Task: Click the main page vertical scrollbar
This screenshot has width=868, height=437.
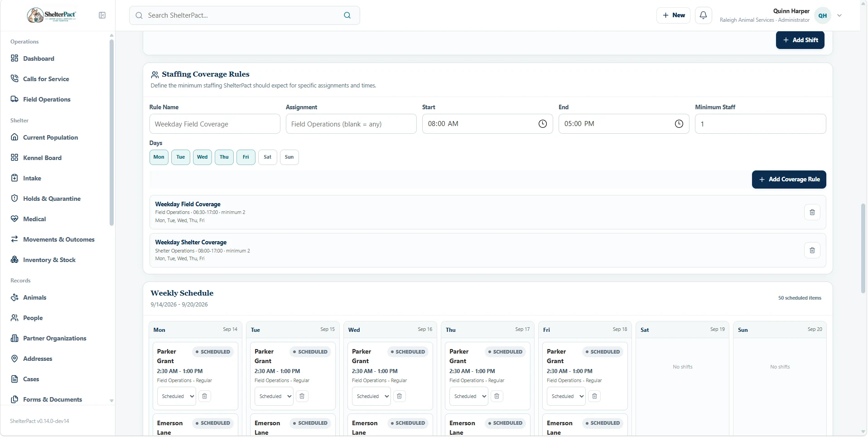Action: (863, 248)
